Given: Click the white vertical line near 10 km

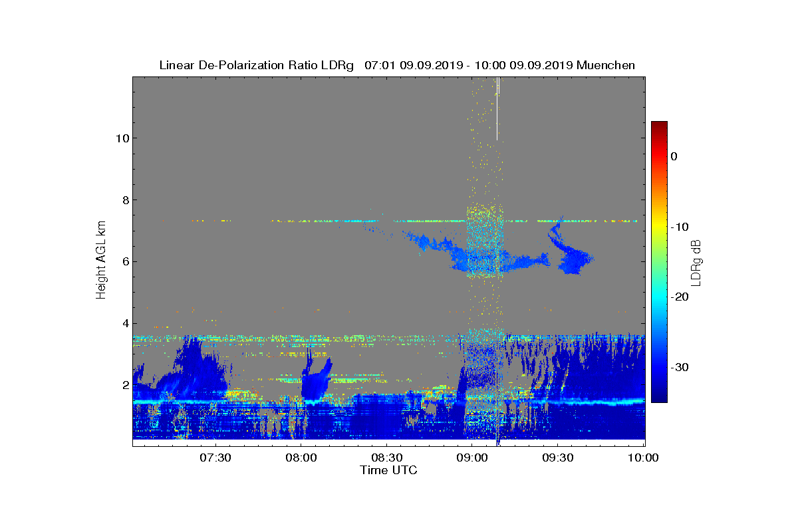Looking at the screenshot, I should (x=497, y=108).
